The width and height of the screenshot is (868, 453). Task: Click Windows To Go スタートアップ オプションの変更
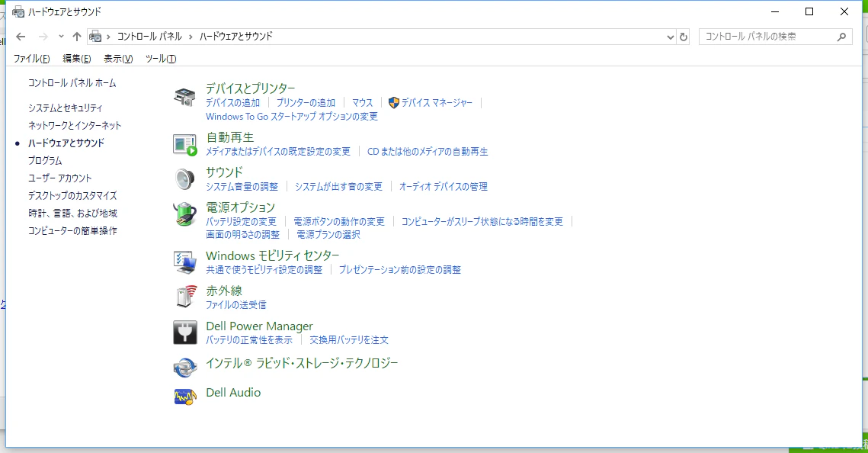click(292, 117)
